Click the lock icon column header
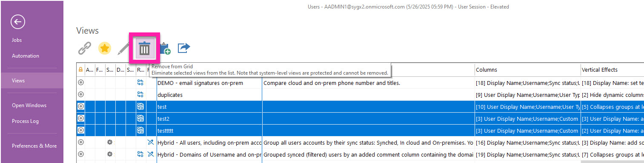The height and width of the screenshot is (163, 644). click(x=80, y=70)
